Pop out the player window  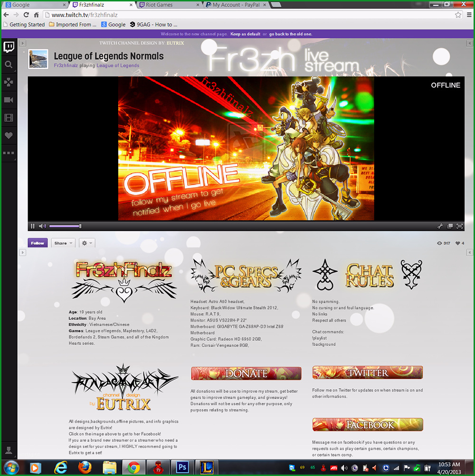[x=450, y=226]
